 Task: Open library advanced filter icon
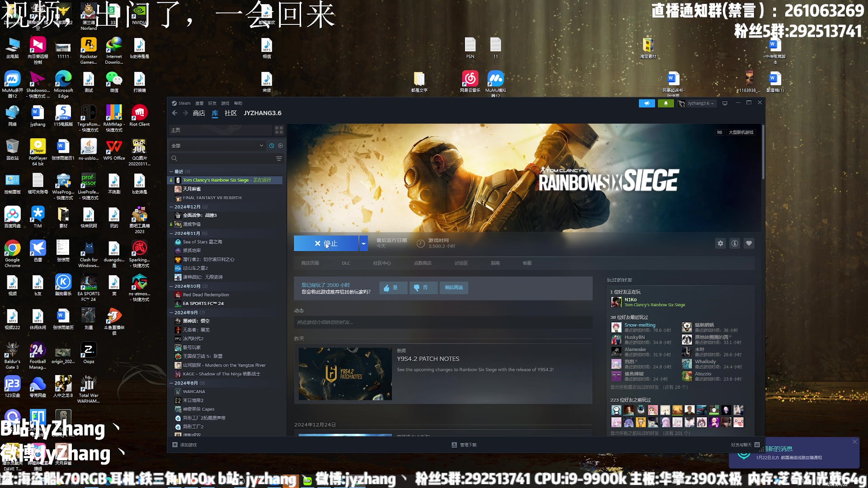tap(279, 159)
